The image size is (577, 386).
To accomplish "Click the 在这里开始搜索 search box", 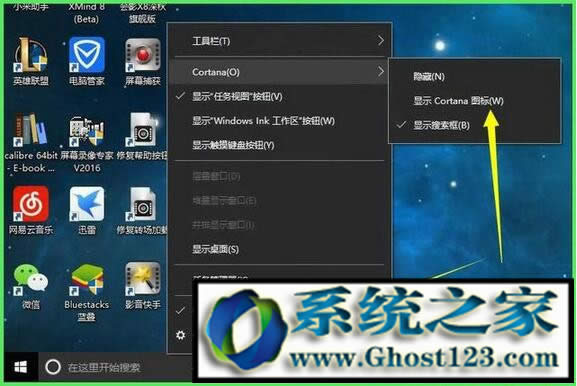I will pos(115,367).
